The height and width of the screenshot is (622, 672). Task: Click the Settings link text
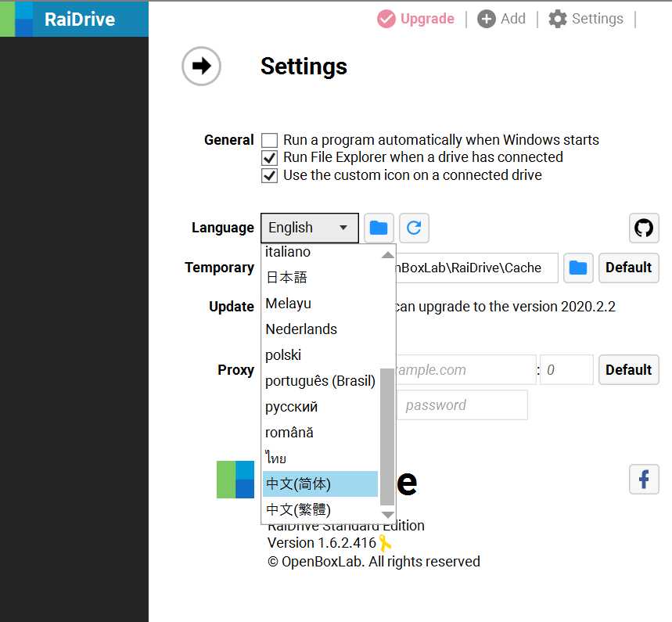click(x=598, y=19)
